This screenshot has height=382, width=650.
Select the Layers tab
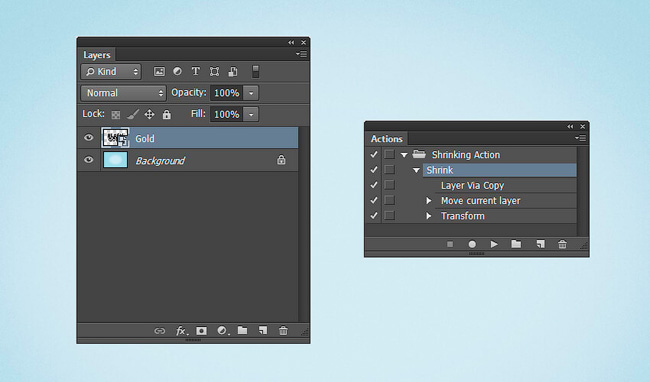97,55
